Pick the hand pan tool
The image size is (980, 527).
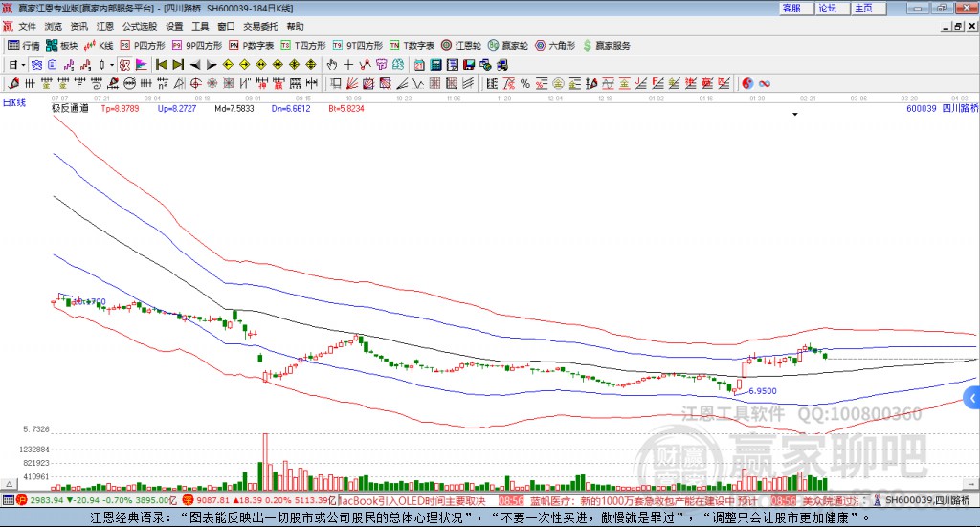click(332, 65)
